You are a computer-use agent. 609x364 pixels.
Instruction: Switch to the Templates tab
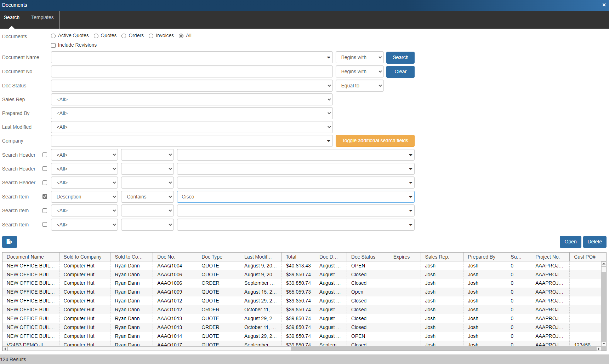42,18
